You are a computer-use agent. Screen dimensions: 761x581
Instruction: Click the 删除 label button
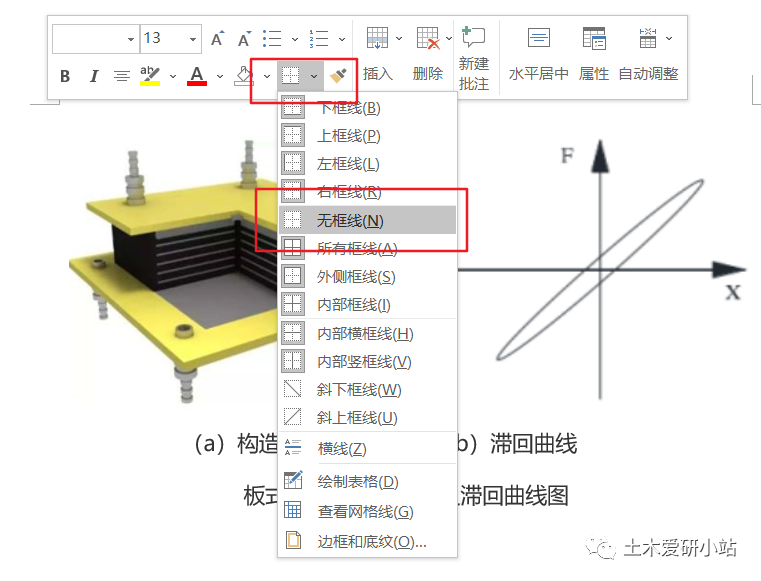[x=428, y=74]
